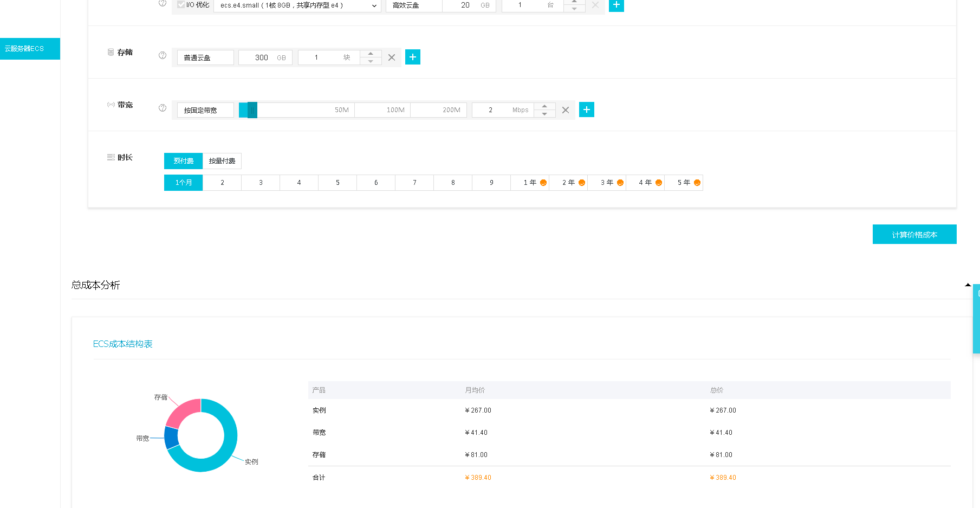The image size is (980, 508).
Task: Select the 预付费 payment tab
Action: click(x=183, y=161)
